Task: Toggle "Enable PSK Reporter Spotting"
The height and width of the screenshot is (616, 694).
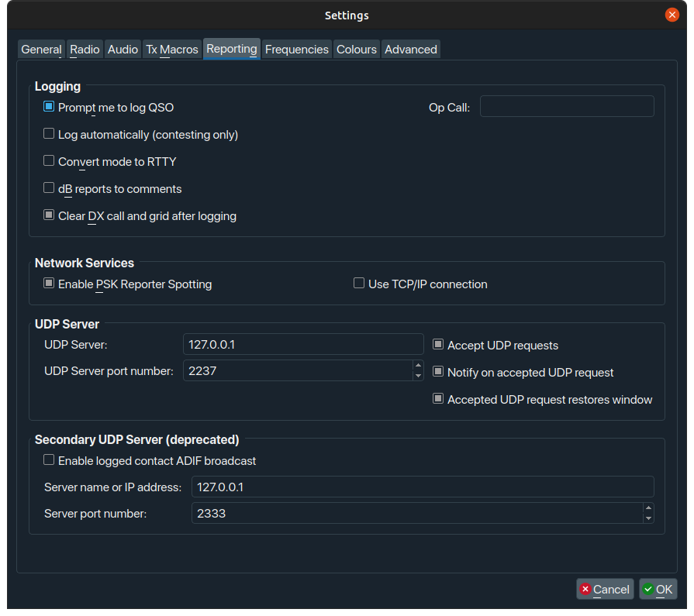Action: pos(49,284)
